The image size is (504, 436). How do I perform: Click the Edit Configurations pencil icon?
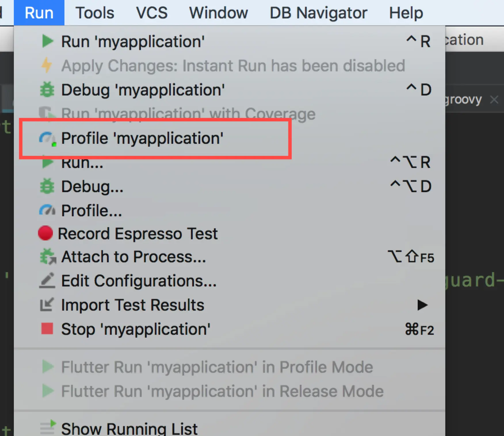click(47, 280)
